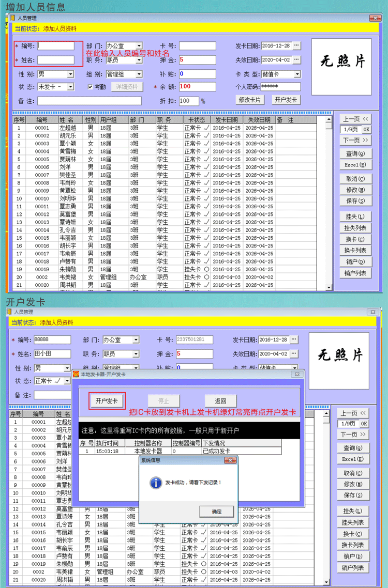
Task: Export with Excel(E) button in upper window
Action: [355, 165]
